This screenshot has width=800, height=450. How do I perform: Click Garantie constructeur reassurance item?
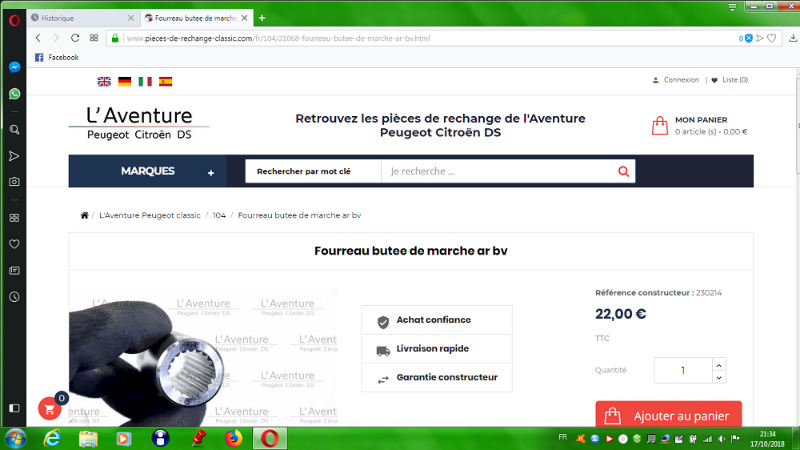click(437, 378)
